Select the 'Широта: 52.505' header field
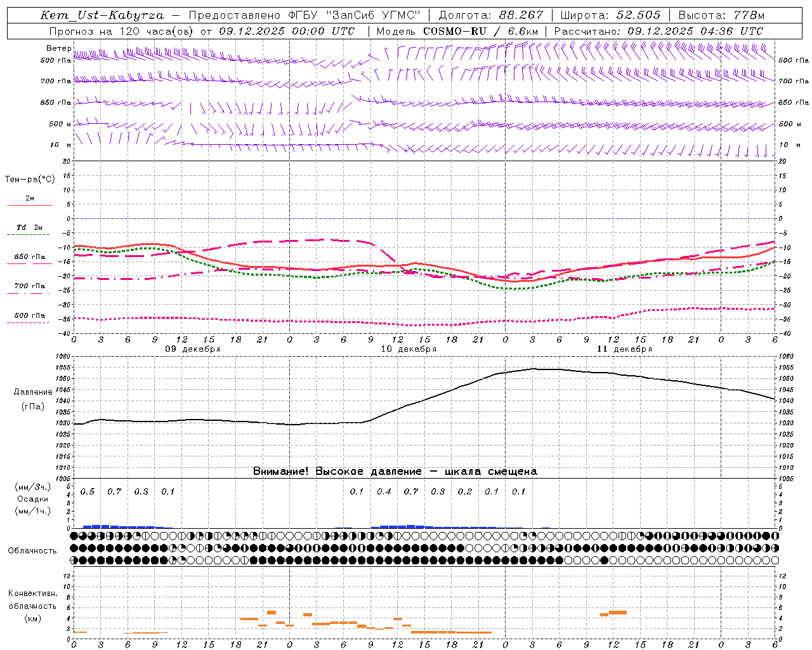The width and height of the screenshot is (812, 650). coord(611,15)
